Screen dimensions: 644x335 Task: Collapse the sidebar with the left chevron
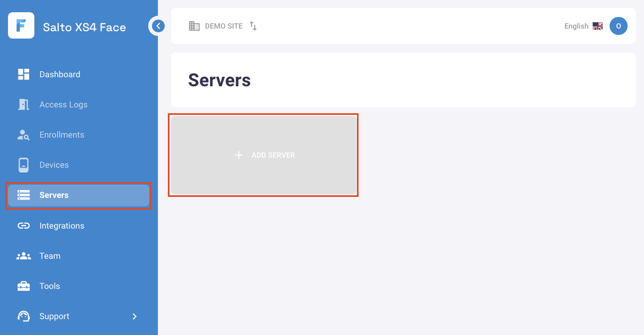(157, 25)
